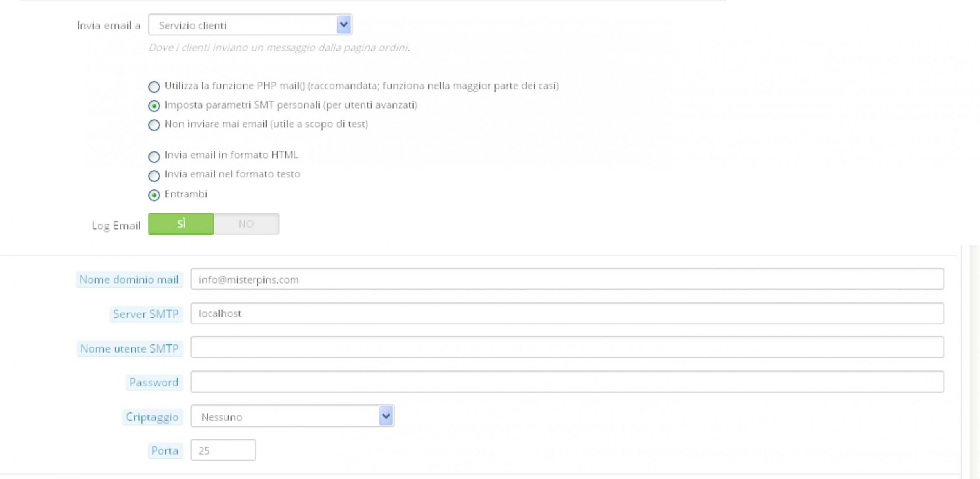
Task: Click the Nome dominio mail field
Action: tap(567, 279)
